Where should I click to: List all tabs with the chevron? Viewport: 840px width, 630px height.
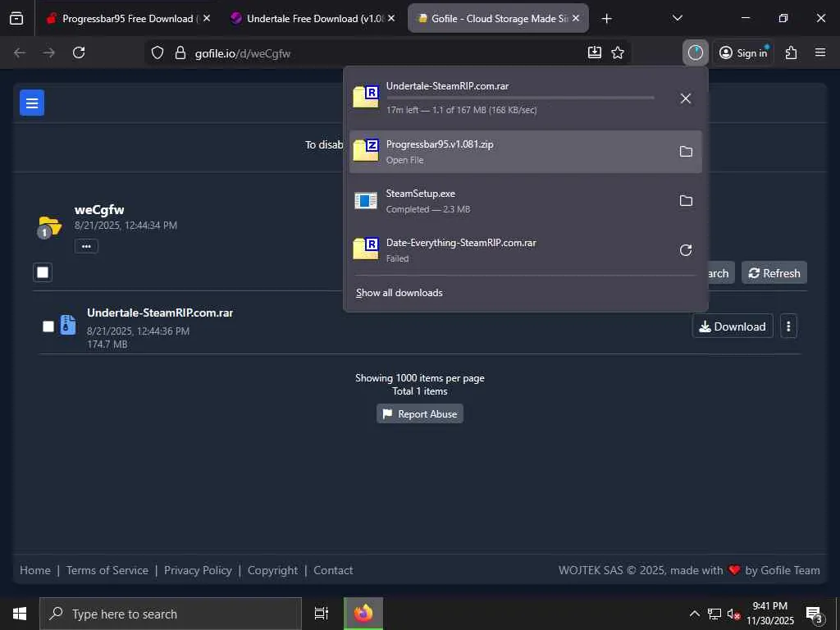677,19
